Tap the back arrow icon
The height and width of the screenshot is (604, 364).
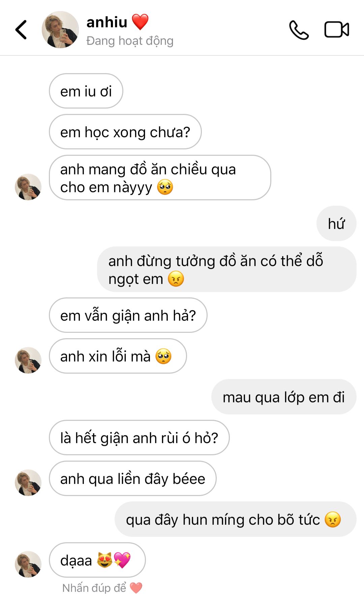pos(21,30)
